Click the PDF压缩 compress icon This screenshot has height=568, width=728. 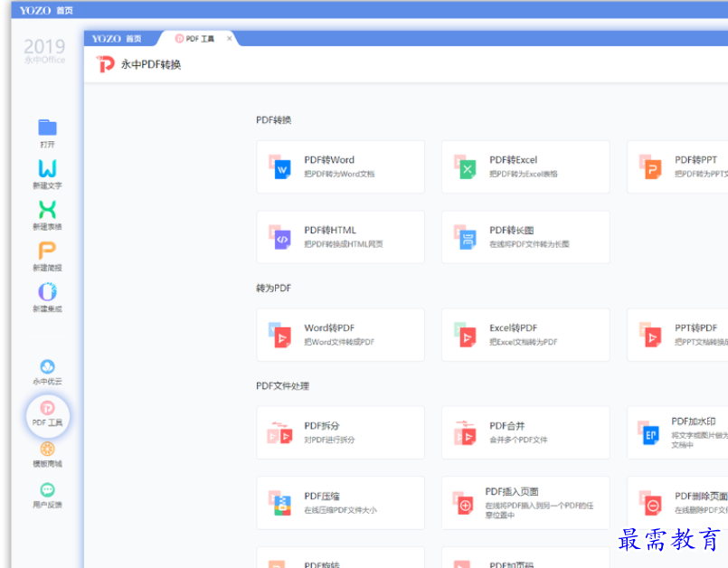pyautogui.click(x=280, y=503)
